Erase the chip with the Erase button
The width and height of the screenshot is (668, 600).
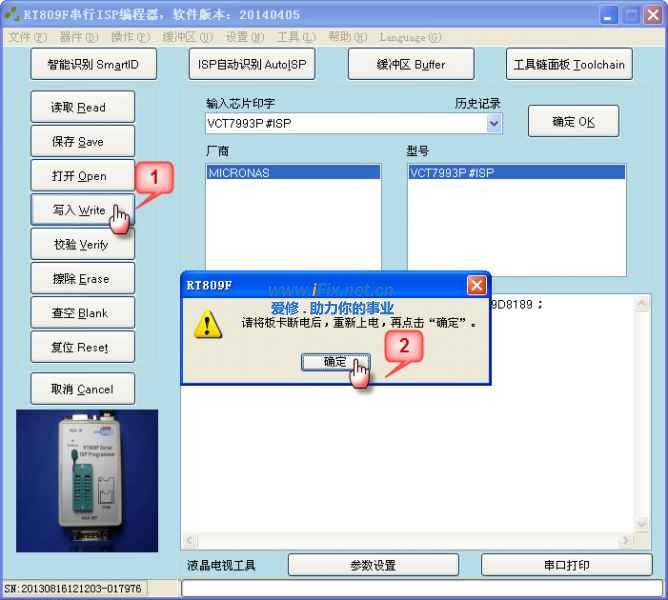pyautogui.click(x=79, y=279)
